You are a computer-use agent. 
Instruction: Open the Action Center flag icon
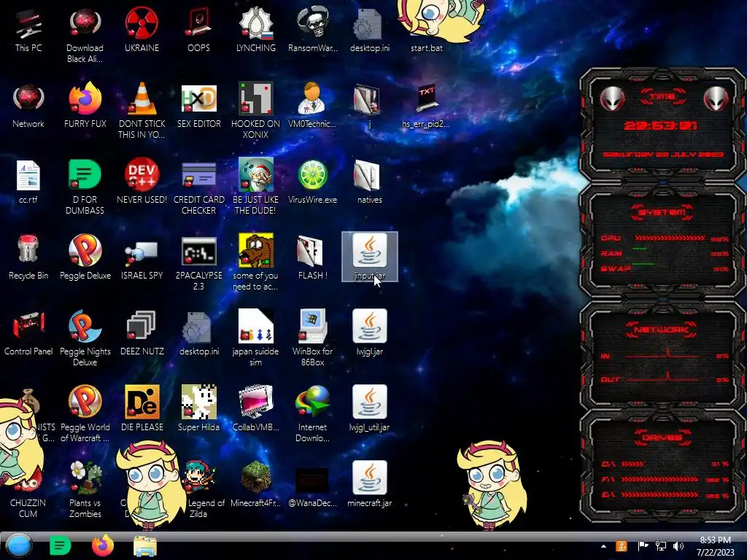click(643, 546)
